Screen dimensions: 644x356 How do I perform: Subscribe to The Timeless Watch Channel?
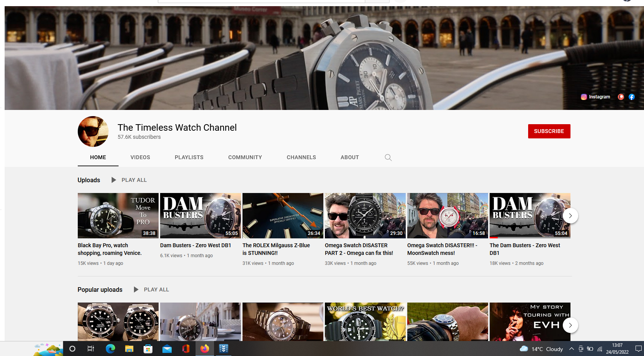[x=549, y=131]
